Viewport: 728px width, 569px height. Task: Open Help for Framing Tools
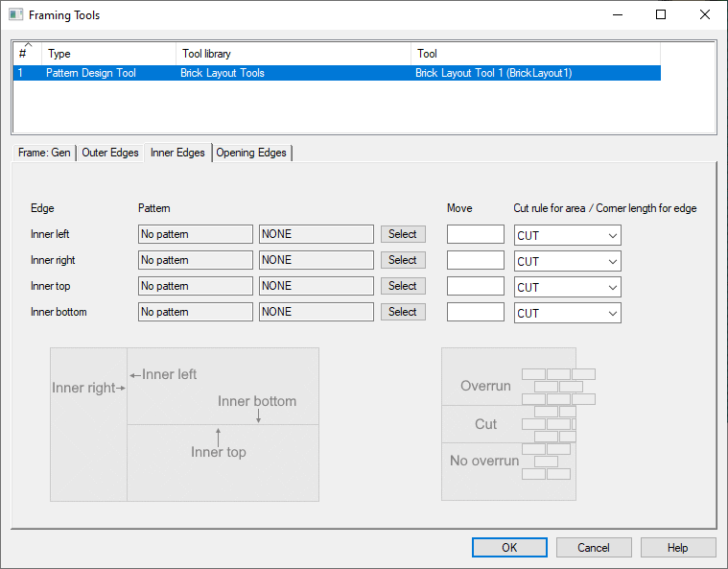pyautogui.click(x=678, y=547)
